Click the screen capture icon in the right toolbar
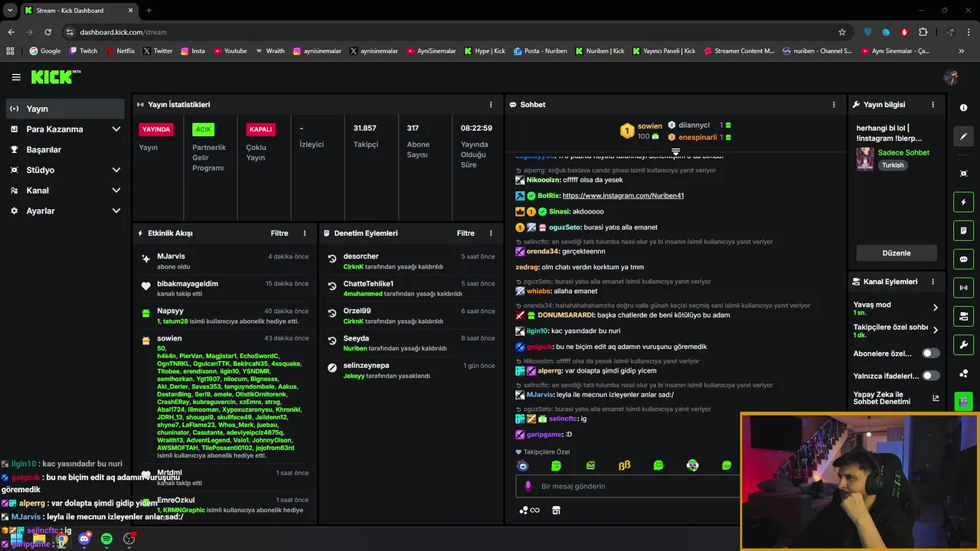The height and width of the screenshot is (551, 980). click(964, 174)
